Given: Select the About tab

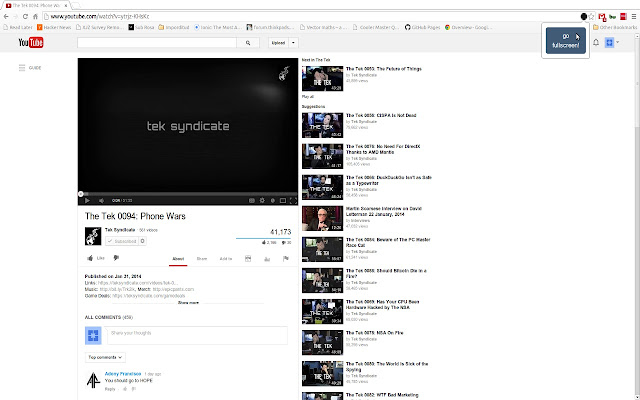Looking at the screenshot, I should pyautogui.click(x=178, y=259).
